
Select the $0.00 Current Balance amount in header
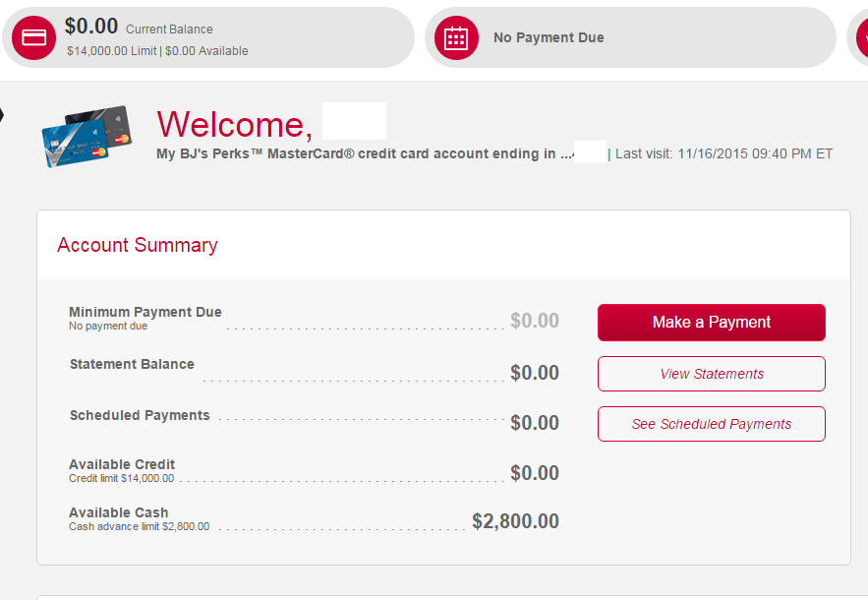[91, 26]
